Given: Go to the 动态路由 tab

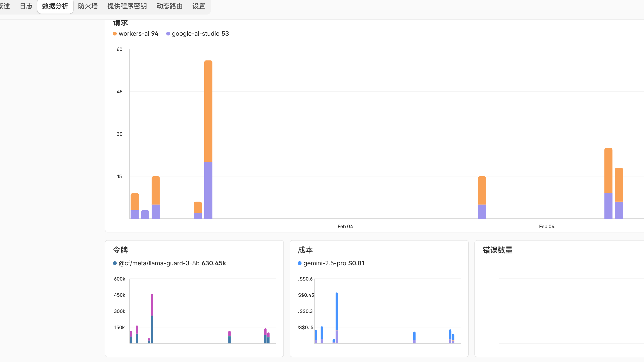Looking at the screenshot, I should (x=169, y=6).
